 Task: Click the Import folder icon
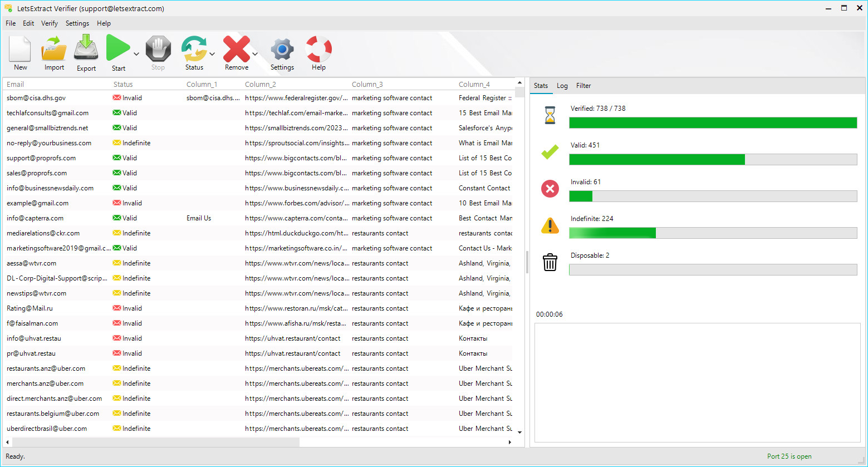tap(54, 50)
